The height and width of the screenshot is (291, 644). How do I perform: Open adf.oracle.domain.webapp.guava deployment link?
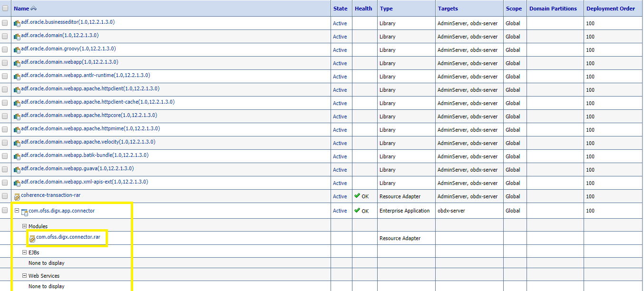78,169
